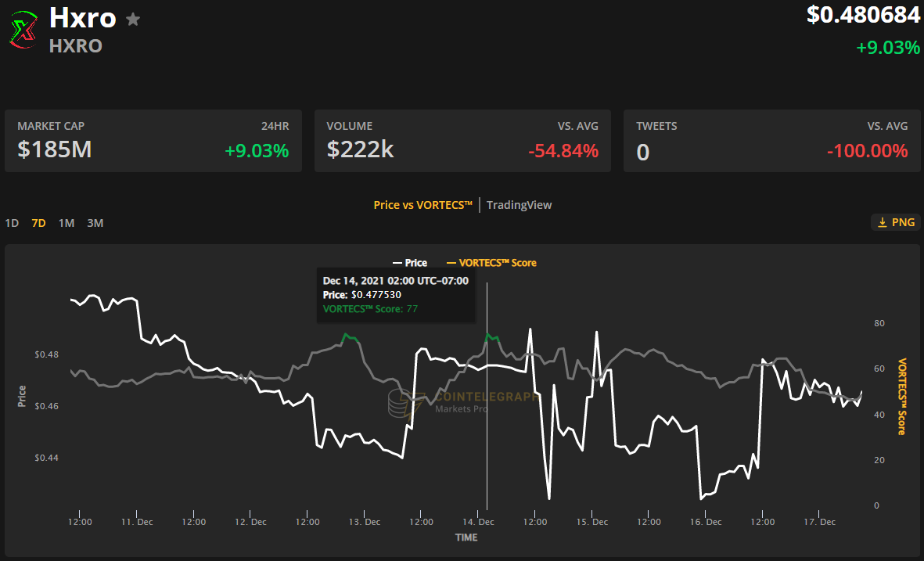This screenshot has width=924, height=561.
Task: Click the trademark symbol beside VORTECS Score
Action: 506,260
